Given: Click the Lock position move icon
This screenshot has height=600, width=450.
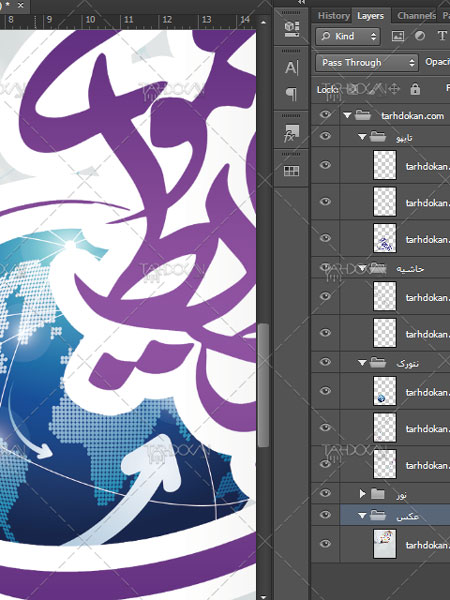Looking at the screenshot, I should (x=394, y=89).
